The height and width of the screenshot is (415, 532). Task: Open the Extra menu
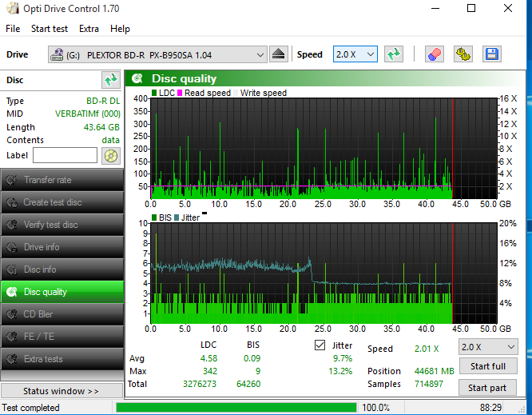[x=89, y=29]
